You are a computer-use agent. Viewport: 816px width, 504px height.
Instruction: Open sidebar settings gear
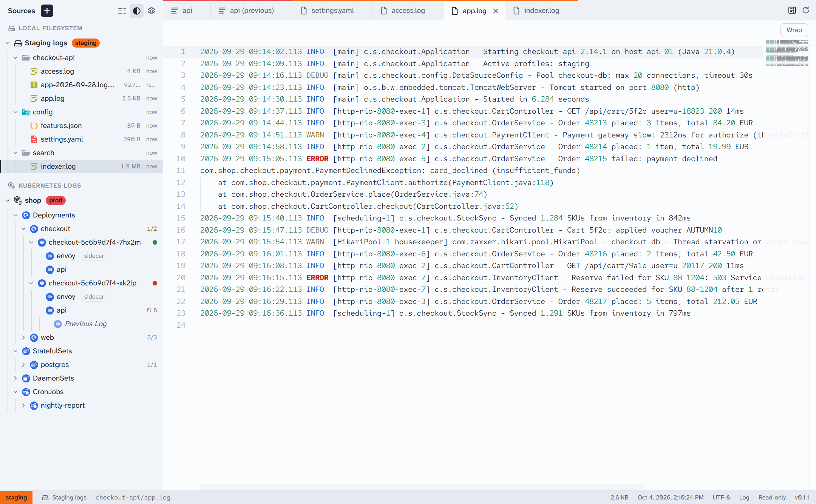pyautogui.click(x=151, y=11)
